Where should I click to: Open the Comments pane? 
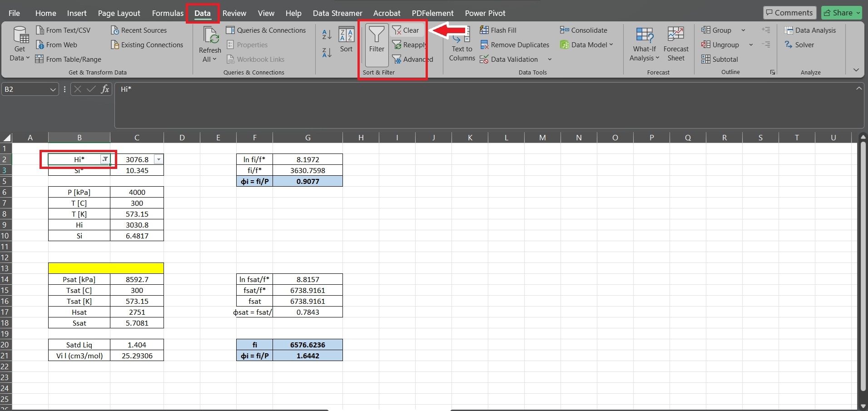[789, 13]
